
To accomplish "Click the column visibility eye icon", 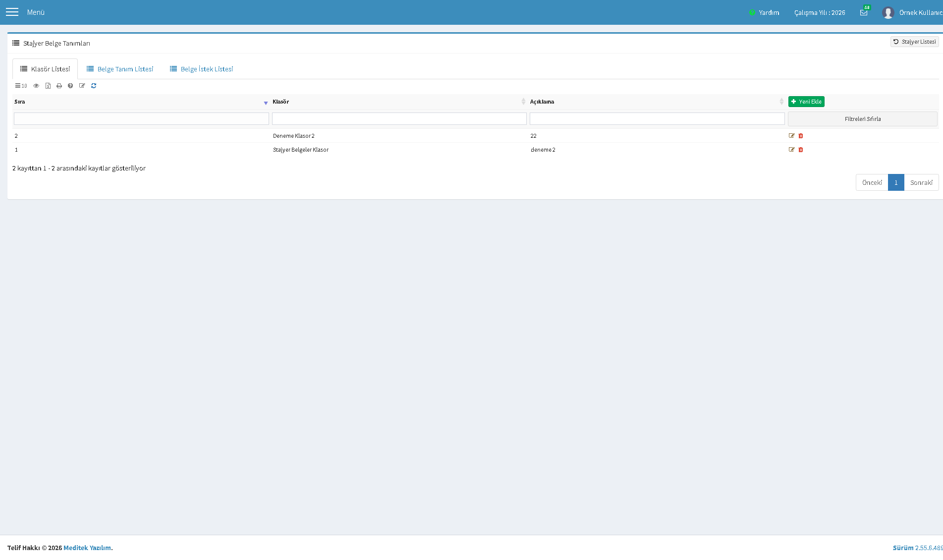I will (36, 86).
